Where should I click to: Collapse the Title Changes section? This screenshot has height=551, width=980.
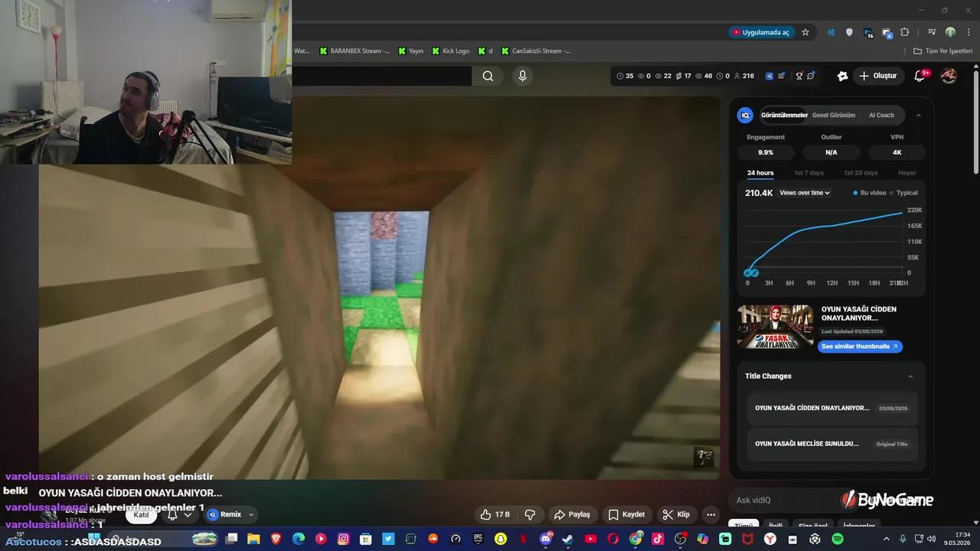tap(910, 377)
